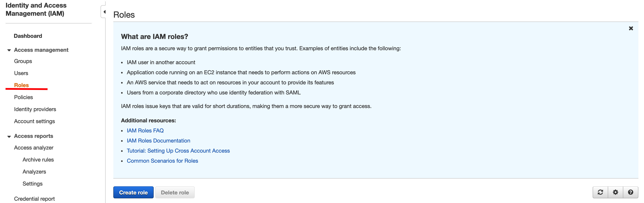Select Roles in the navigation
The height and width of the screenshot is (203, 644).
(22, 85)
